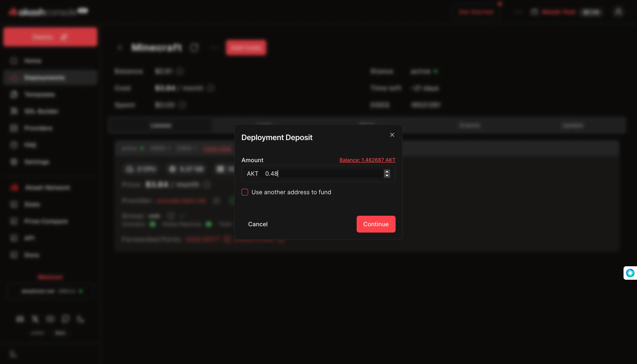Click the red Akash Network logo icon
Screen dimensions: 637x364
click(14, 187)
